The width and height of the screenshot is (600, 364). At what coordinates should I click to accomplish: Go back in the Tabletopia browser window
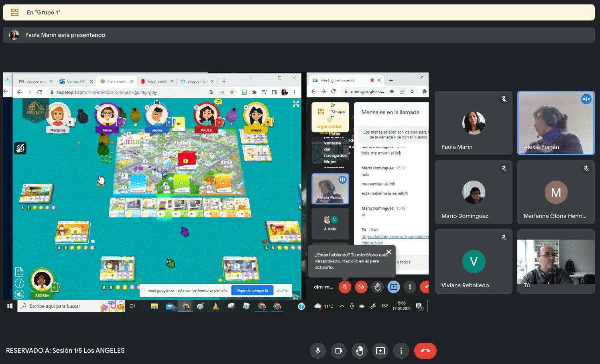click(19, 92)
